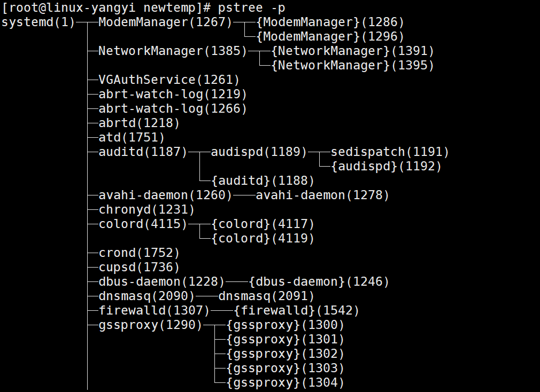Click the atd(1751) entry

coord(132,138)
